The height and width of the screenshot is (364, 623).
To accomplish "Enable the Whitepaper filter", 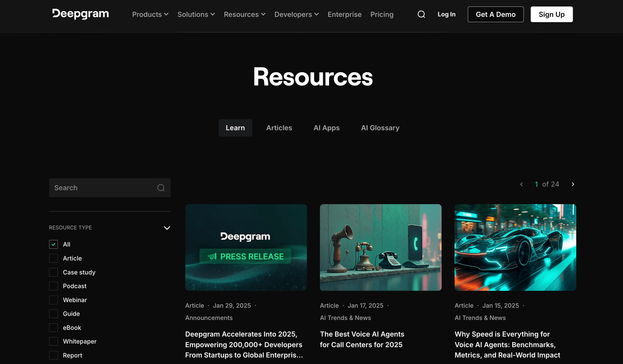I will click(x=53, y=341).
